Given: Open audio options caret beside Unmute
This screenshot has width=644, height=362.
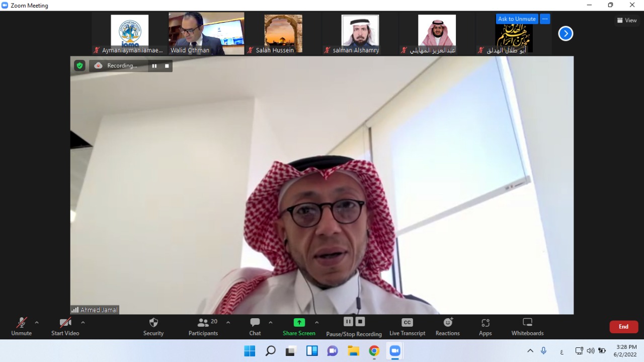Looking at the screenshot, I should 37,323.
